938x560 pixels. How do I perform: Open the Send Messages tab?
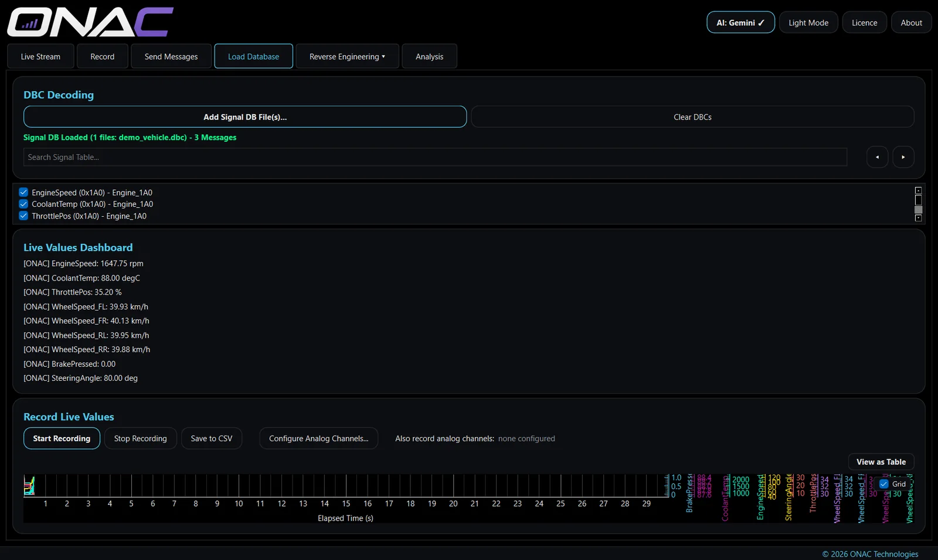pyautogui.click(x=171, y=56)
